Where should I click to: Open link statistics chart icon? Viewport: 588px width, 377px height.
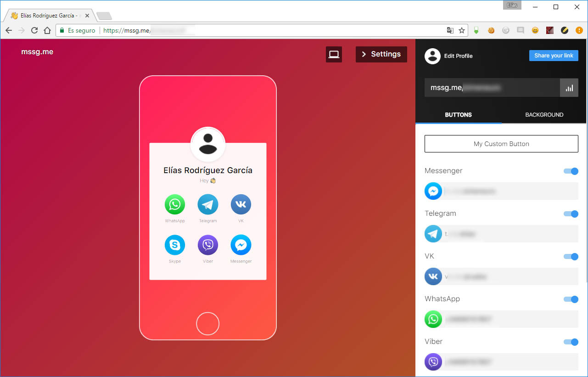coord(569,88)
